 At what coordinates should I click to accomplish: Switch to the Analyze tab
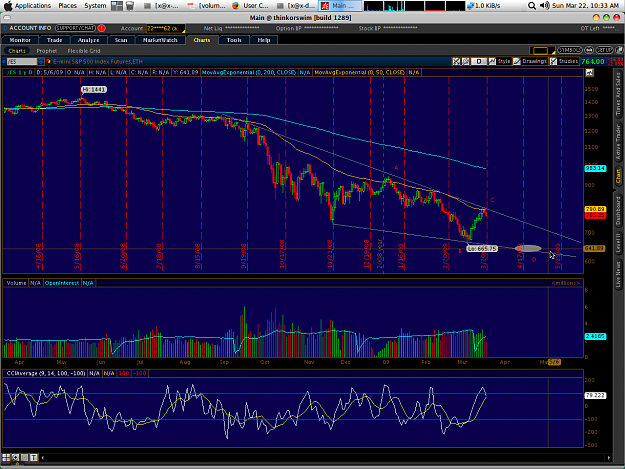[x=88, y=40]
